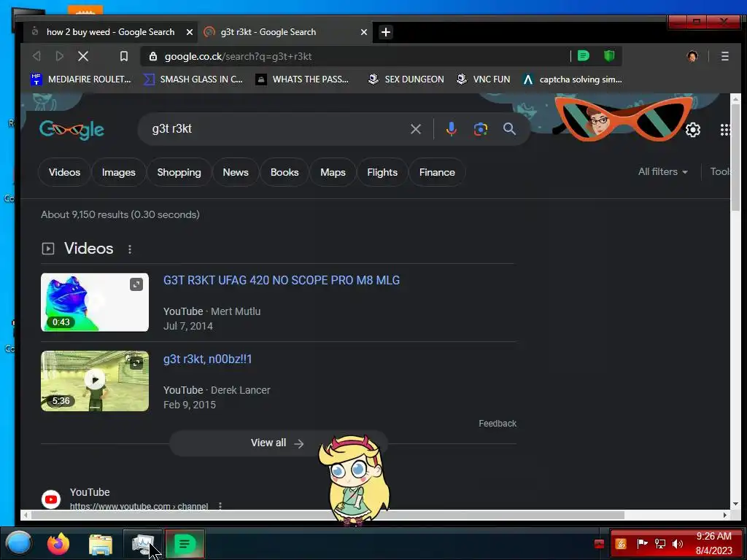747x560 pixels.
Task: Click the horizontal scrollbar thumb
Action: (x=328, y=516)
